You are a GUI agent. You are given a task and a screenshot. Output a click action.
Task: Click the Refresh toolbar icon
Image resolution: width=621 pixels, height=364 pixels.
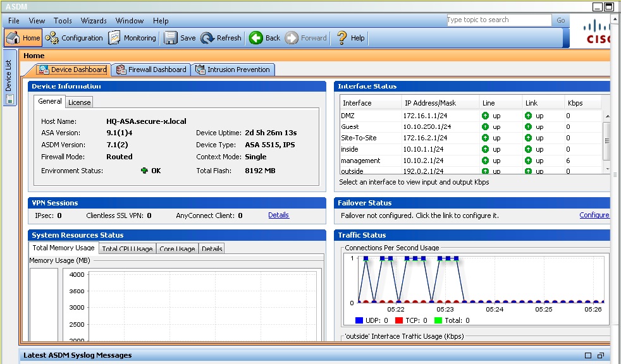point(207,38)
